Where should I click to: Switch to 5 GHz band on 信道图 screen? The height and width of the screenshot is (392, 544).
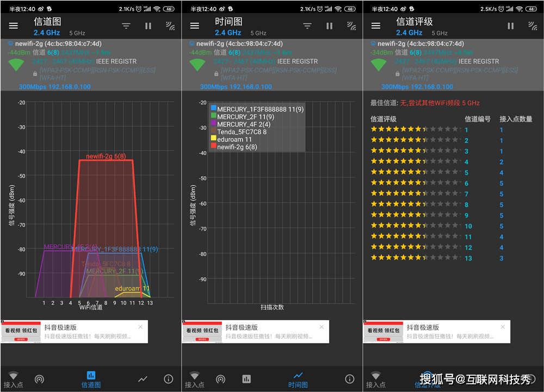(77, 33)
